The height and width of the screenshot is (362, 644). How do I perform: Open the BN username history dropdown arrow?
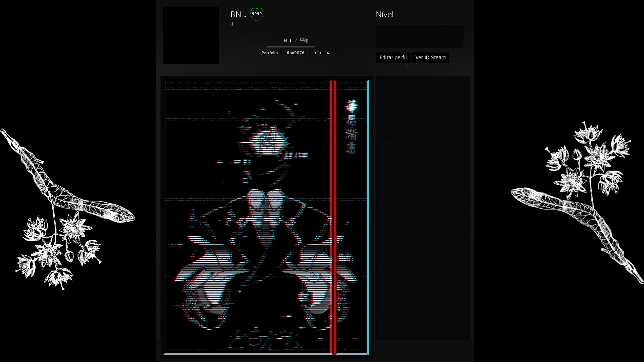point(245,16)
